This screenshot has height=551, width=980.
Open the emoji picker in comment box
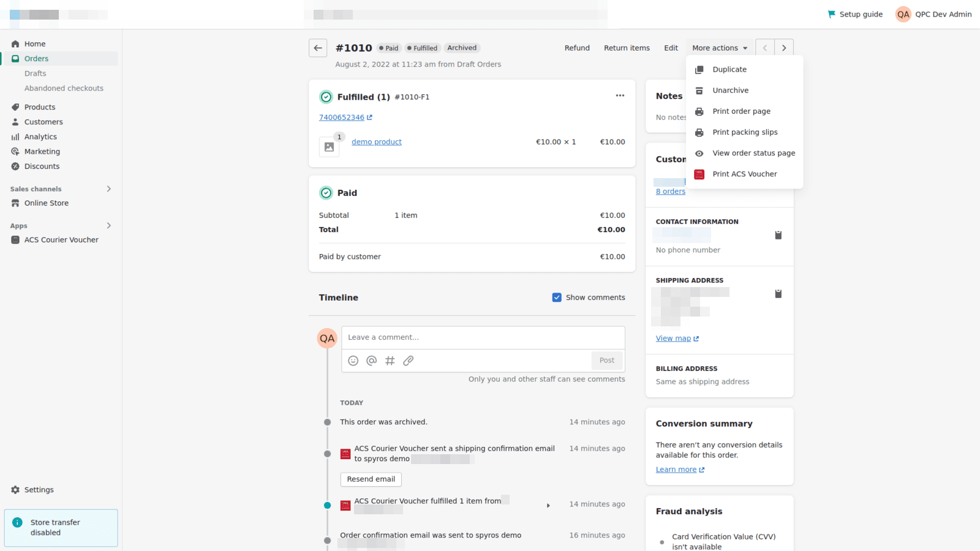point(353,361)
